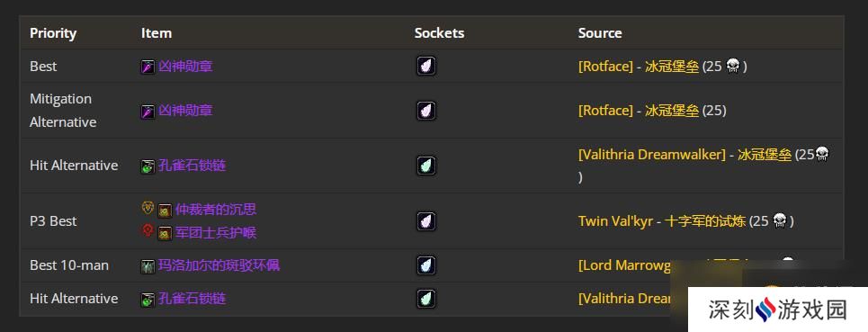Click item icon beside 凶神勋章 in Best row
Viewport: 868px width, 332px height.
coord(148,67)
